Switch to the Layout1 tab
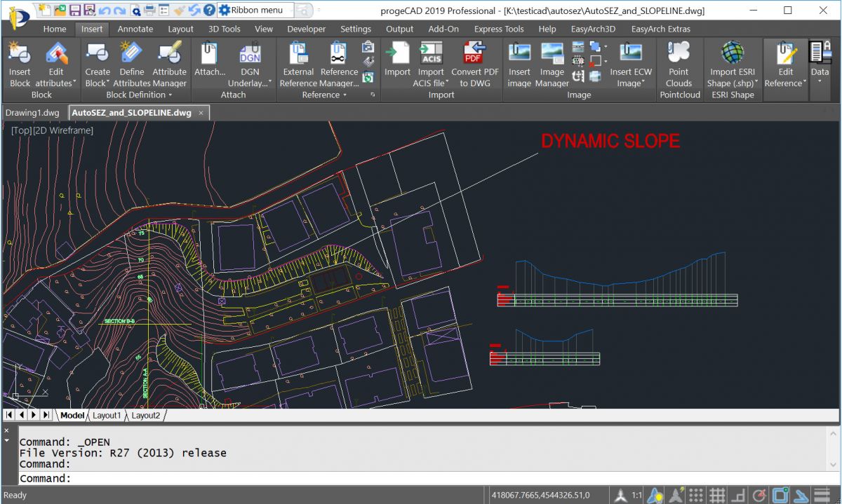The height and width of the screenshot is (504, 842). 107,415
